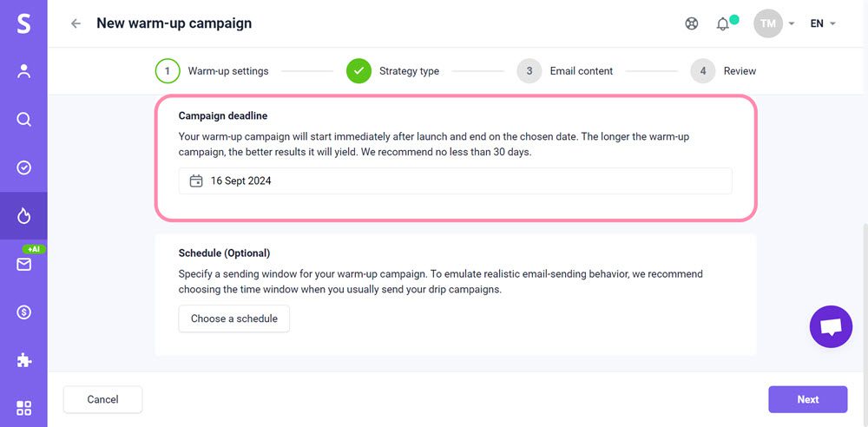868x427 pixels.
Task: Open the integrations puzzle icon
Action: 23,359
